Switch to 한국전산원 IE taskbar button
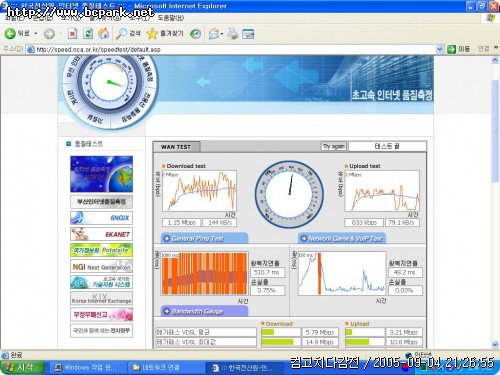The width and height of the screenshot is (500, 375). point(245,368)
